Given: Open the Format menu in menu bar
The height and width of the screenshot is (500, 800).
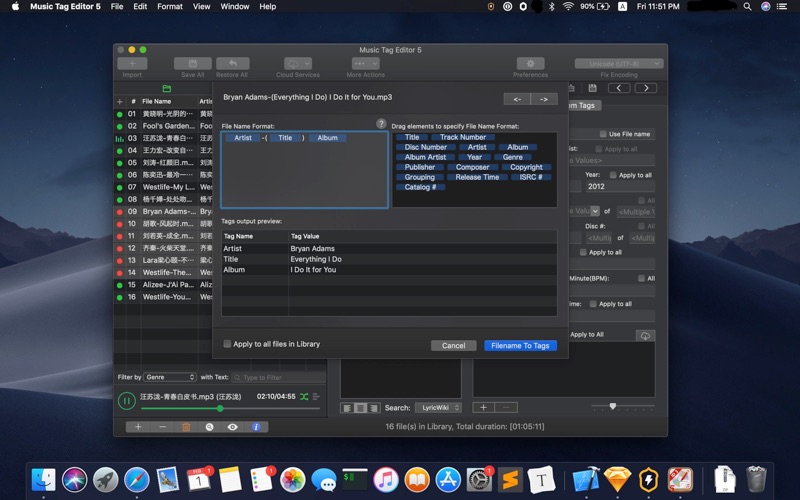Looking at the screenshot, I should 170,6.
